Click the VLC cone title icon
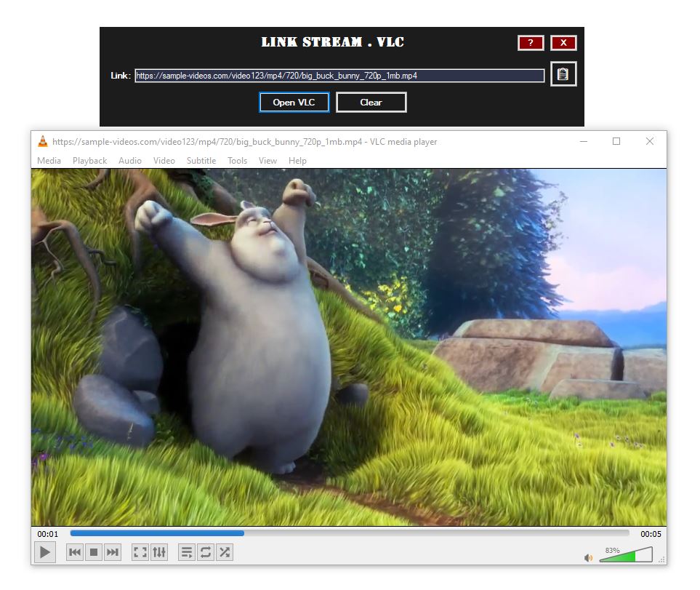700x590 pixels. tap(42, 142)
